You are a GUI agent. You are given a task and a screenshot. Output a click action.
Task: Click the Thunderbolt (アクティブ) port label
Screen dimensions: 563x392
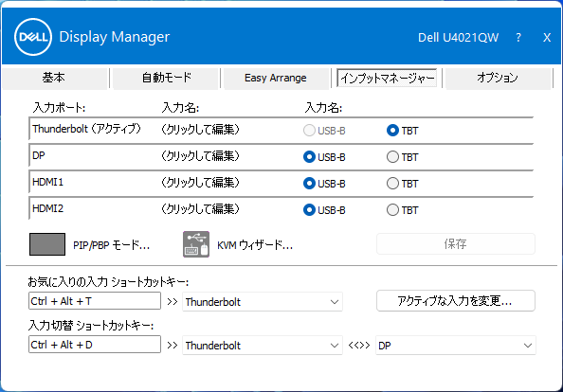click(87, 129)
